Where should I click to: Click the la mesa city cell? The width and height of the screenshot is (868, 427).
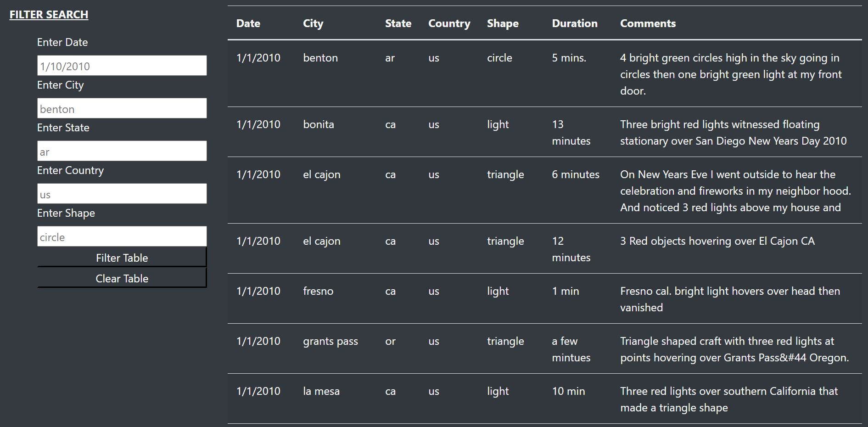coord(321,391)
